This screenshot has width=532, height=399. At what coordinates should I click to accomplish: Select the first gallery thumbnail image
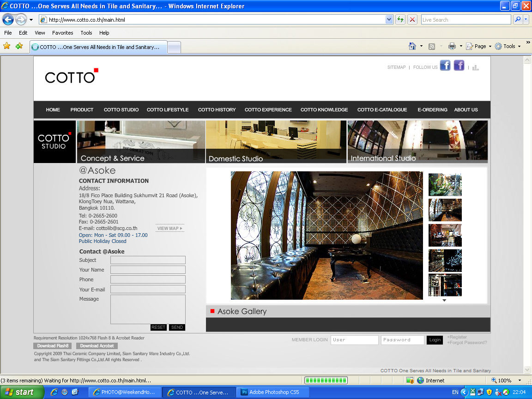445,185
